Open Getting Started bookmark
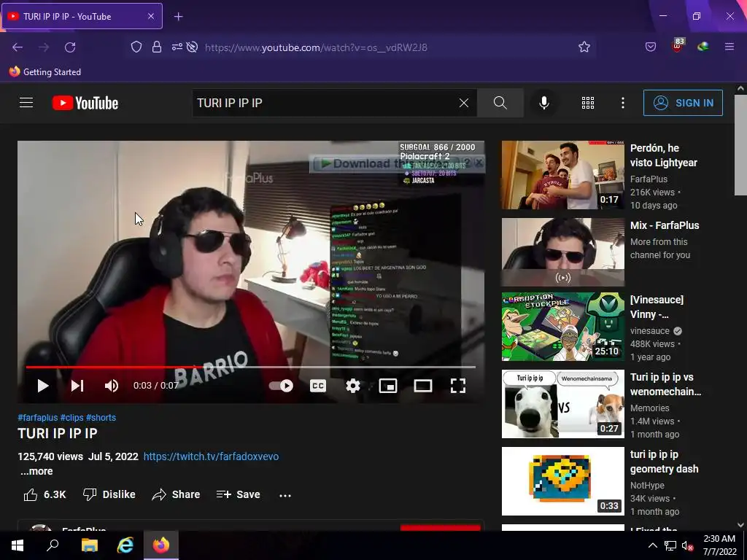747x560 pixels. [45, 72]
